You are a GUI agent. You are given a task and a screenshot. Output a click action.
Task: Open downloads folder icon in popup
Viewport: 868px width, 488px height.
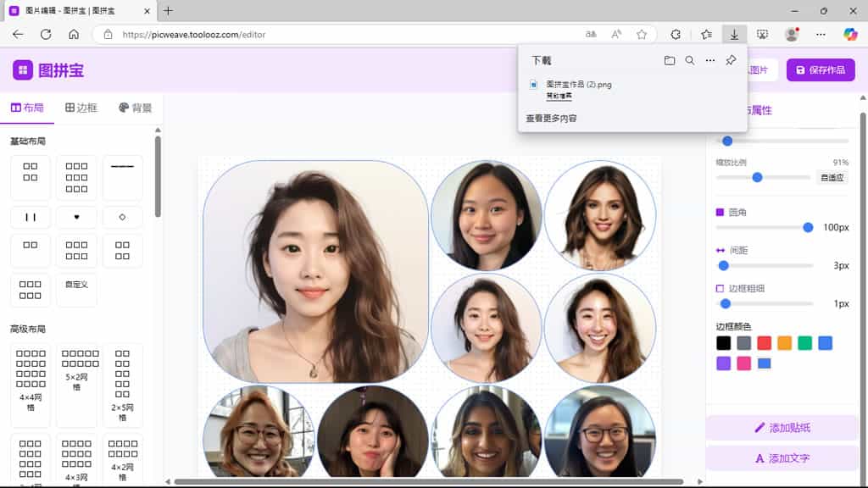[x=670, y=60]
